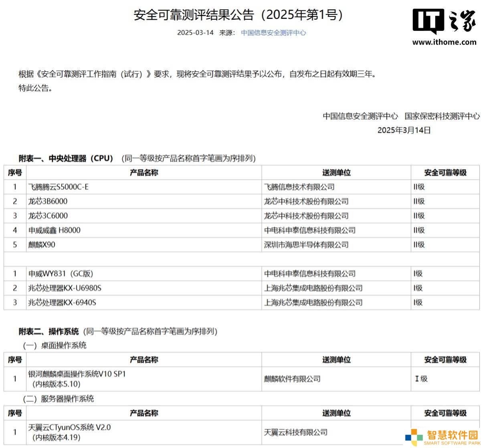Select the 申威威鑫 H8000 product cell
Viewport: 483px width, 448px height.
[144, 230]
